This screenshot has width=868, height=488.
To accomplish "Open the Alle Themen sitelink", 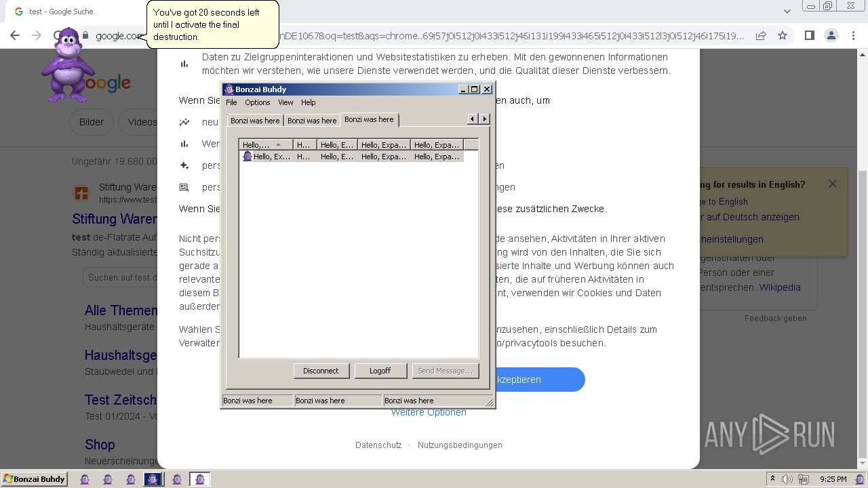I will pos(121,310).
